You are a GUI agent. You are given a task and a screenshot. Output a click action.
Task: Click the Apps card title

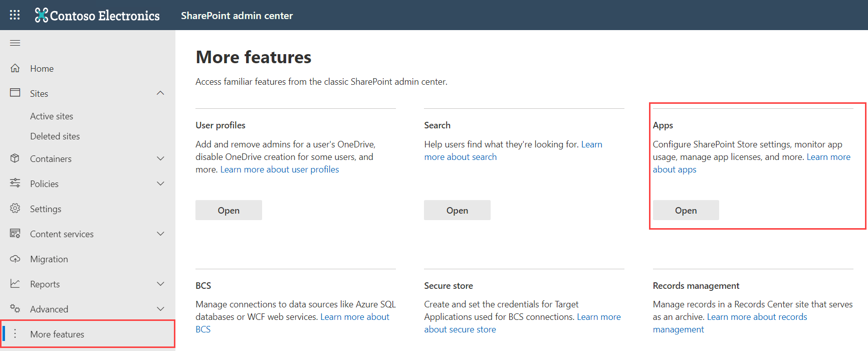(x=663, y=125)
